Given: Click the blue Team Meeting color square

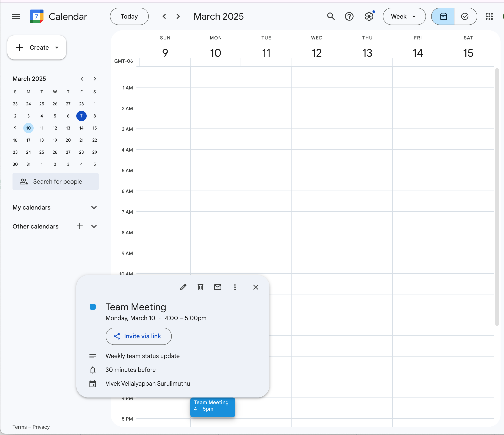Looking at the screenshot, I should 93,307.
